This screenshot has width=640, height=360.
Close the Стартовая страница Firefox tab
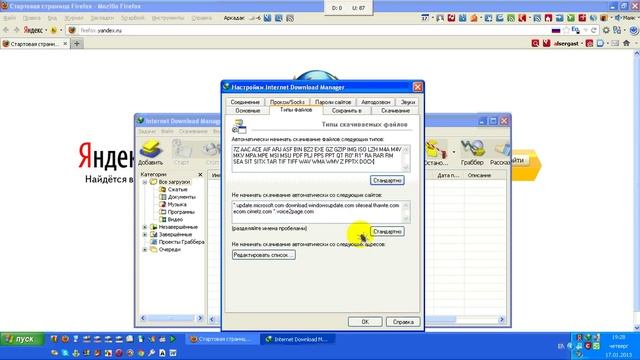65,44
